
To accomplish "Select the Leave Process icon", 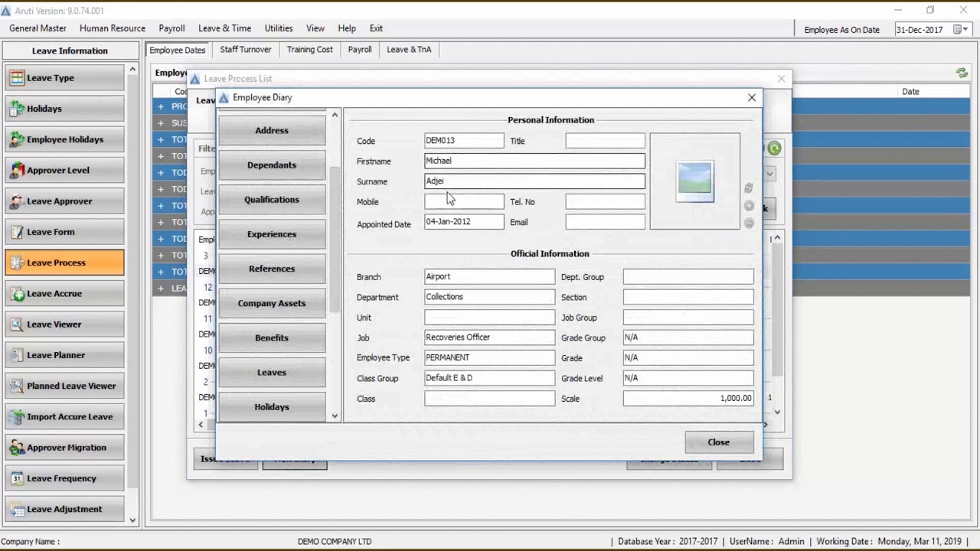I will 17,262.
